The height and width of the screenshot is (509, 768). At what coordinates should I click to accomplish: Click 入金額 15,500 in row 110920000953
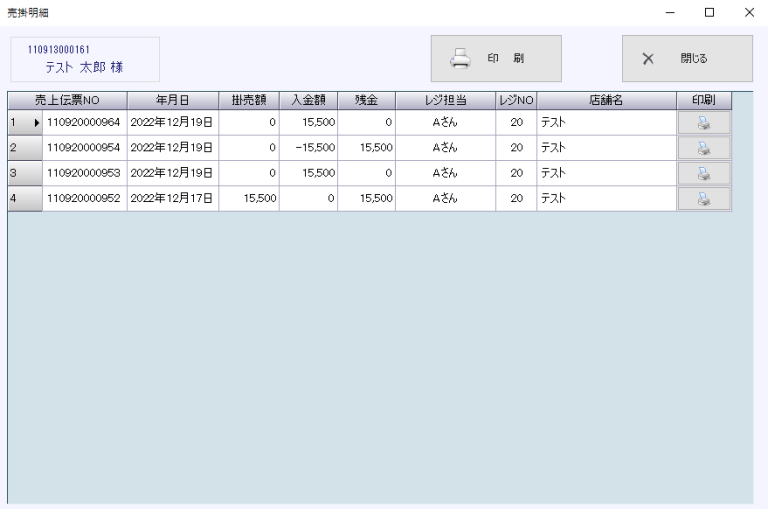tap(309, 173)
